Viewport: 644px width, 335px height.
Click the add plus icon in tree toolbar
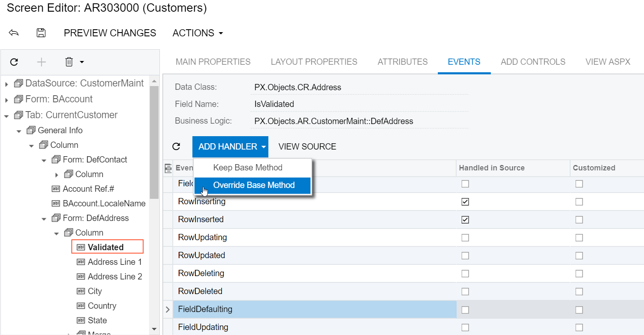(x=41, y=62)
